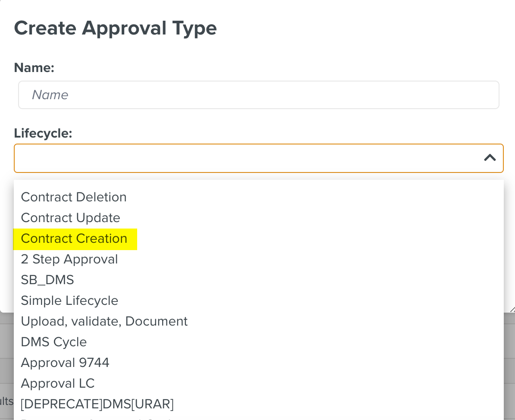Pick Approval LC from the list

pos(58,383)
